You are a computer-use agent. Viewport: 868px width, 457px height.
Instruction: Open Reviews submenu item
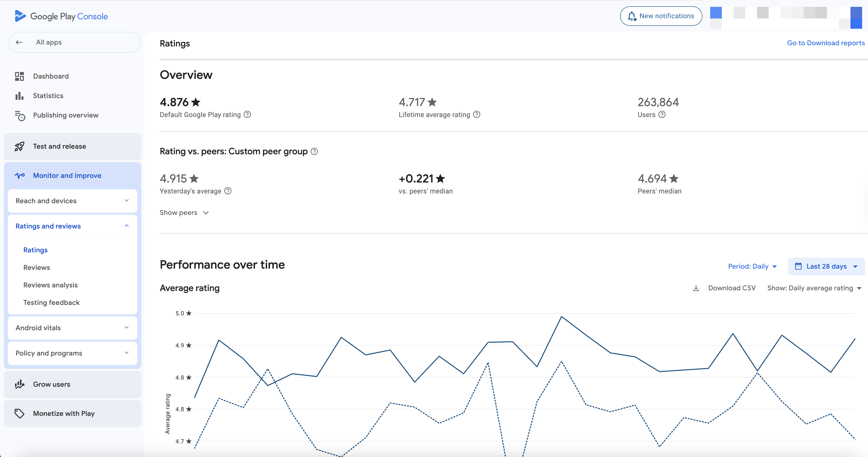(x=37, y=268)
